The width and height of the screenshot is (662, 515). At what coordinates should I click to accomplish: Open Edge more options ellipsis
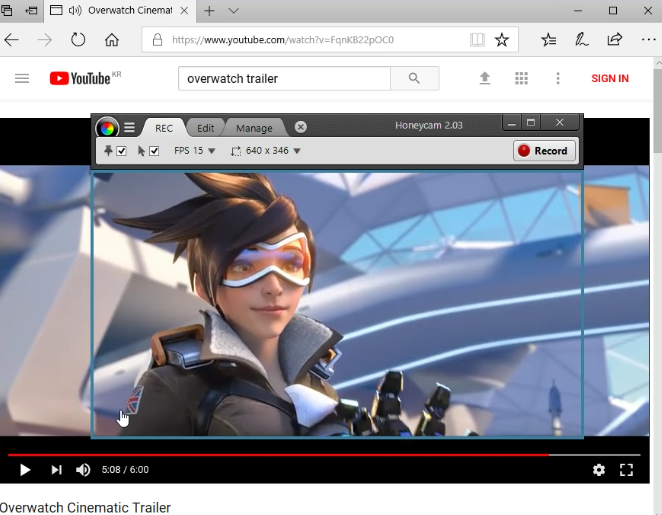[x=648, y=40]
